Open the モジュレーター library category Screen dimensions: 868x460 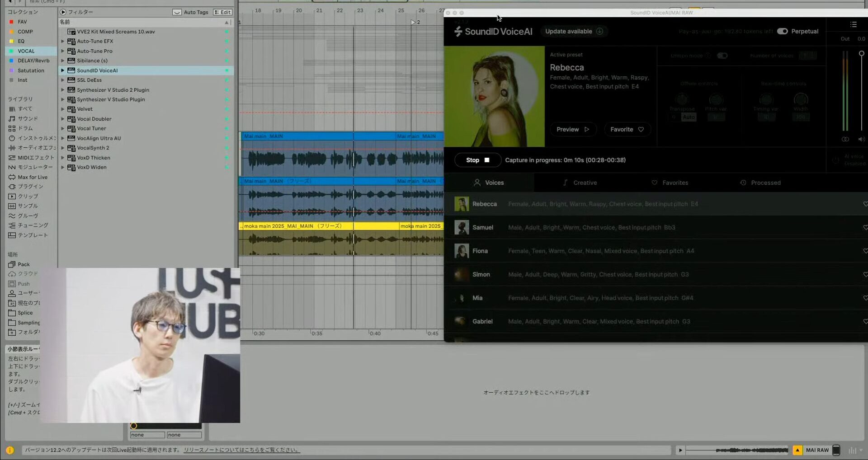click(30, 167)
